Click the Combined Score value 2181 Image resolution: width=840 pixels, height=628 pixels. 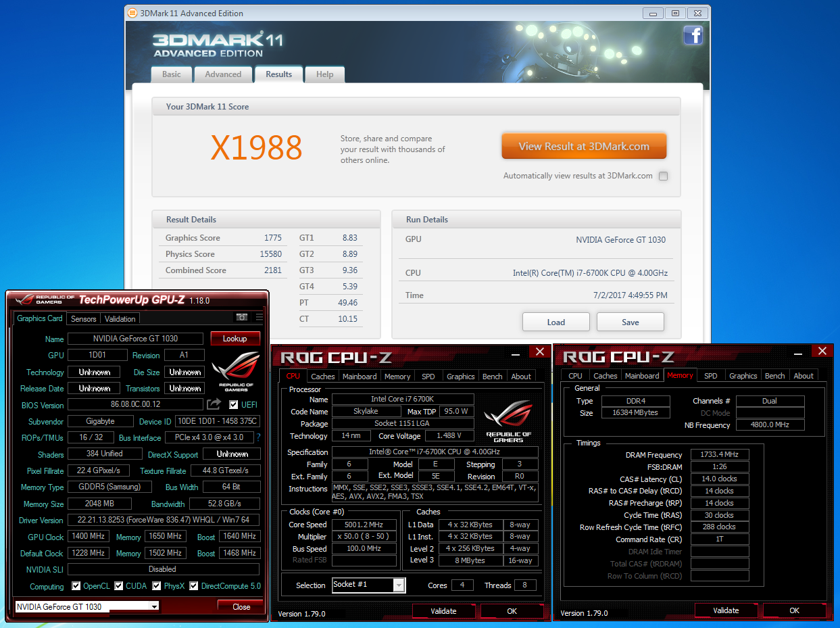point(273,270)
